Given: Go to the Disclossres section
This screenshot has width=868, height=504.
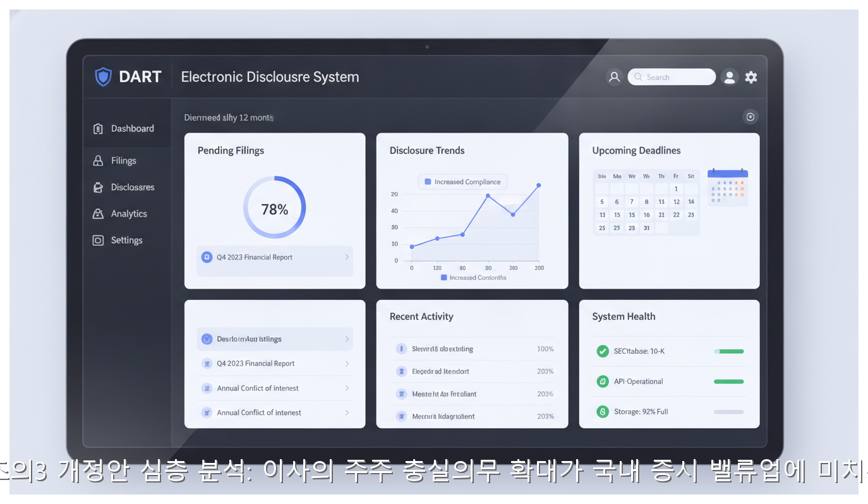Looking at the screenshot, I should 127,188.
